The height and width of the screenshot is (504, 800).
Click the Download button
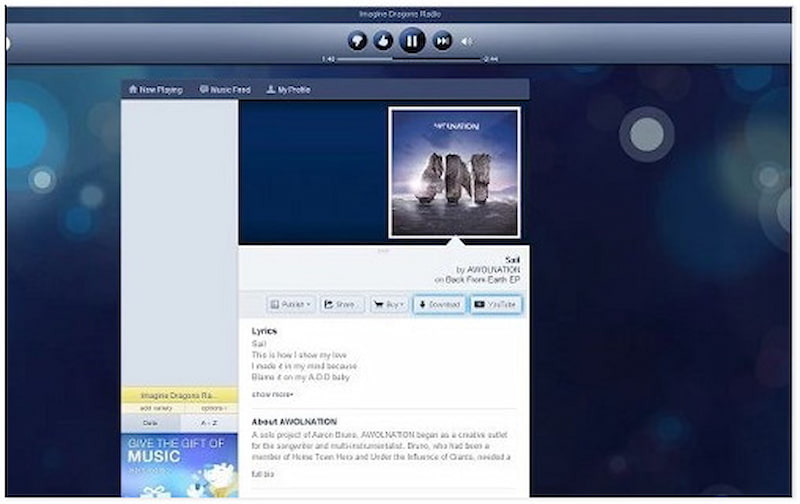[x=439, y=305]
